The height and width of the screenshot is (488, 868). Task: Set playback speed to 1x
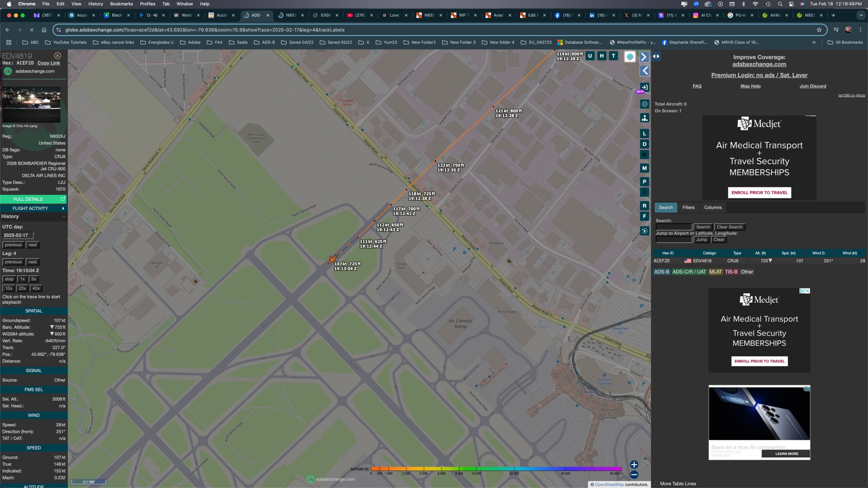pos(22,279)
